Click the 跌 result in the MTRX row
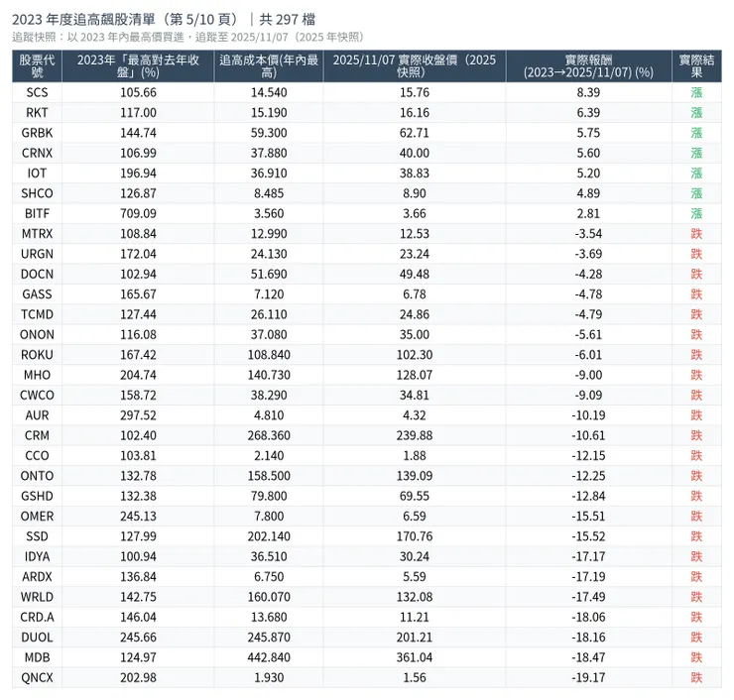Screen dimensions: 734x700 point(696,234)
